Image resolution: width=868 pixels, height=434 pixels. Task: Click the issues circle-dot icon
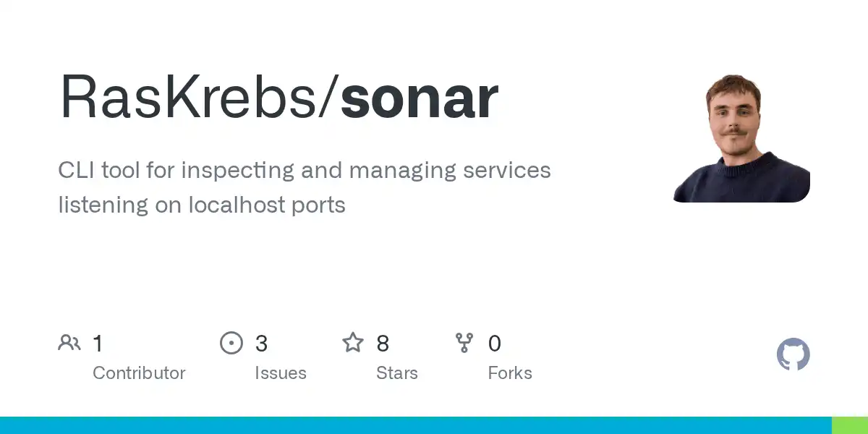point(231,343)
